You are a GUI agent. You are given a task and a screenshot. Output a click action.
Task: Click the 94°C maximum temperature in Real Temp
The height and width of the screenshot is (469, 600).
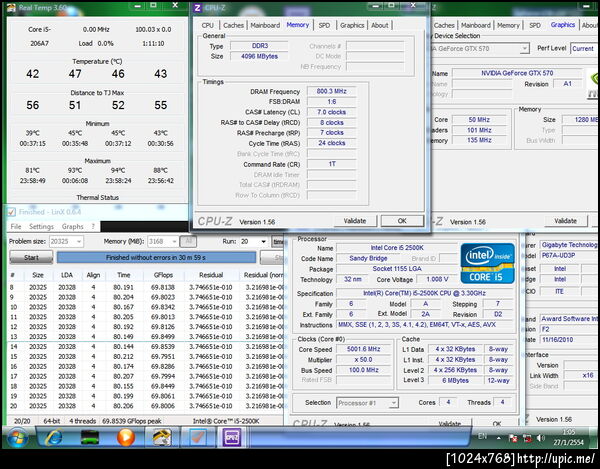pos(118,170)
